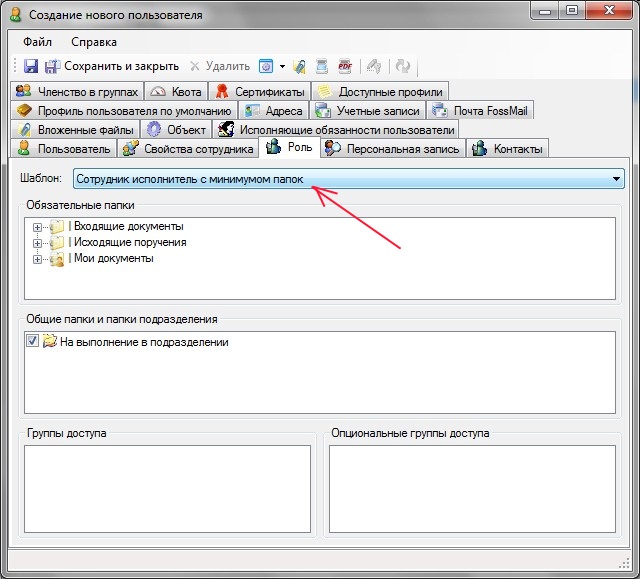Image resolution: width=640 pixels, height=579 pixels.
Task: Click the Save and close button
Action: [110, 66]
